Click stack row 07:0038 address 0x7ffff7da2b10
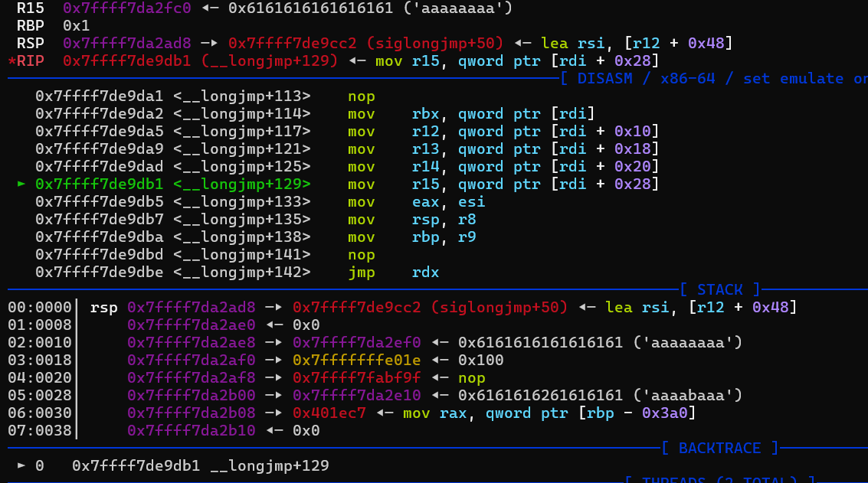 tap(192, 431)
